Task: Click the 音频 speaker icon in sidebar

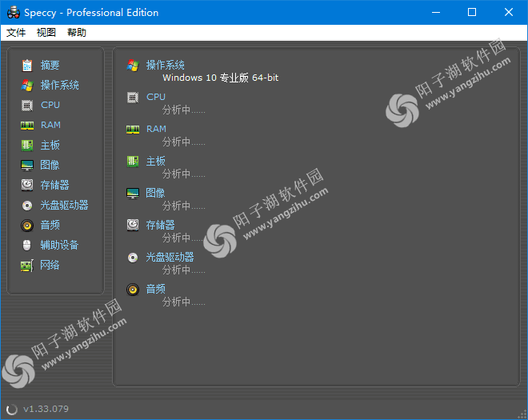Action: [27, 226]
